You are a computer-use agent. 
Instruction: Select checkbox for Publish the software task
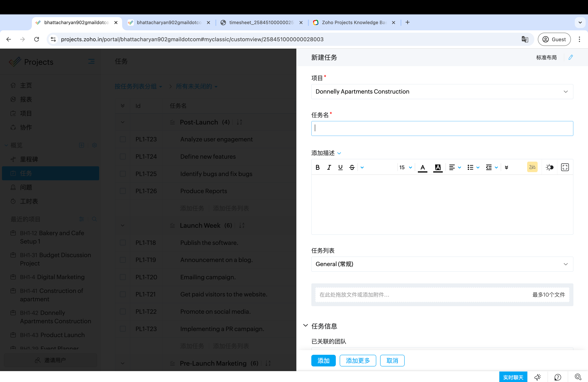[x=123, y=243]
